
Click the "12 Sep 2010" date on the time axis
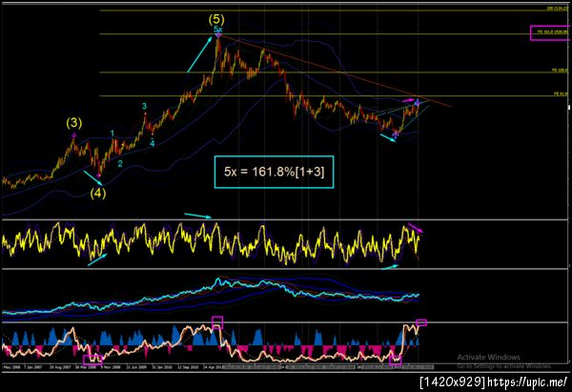(x=188, y=367)
